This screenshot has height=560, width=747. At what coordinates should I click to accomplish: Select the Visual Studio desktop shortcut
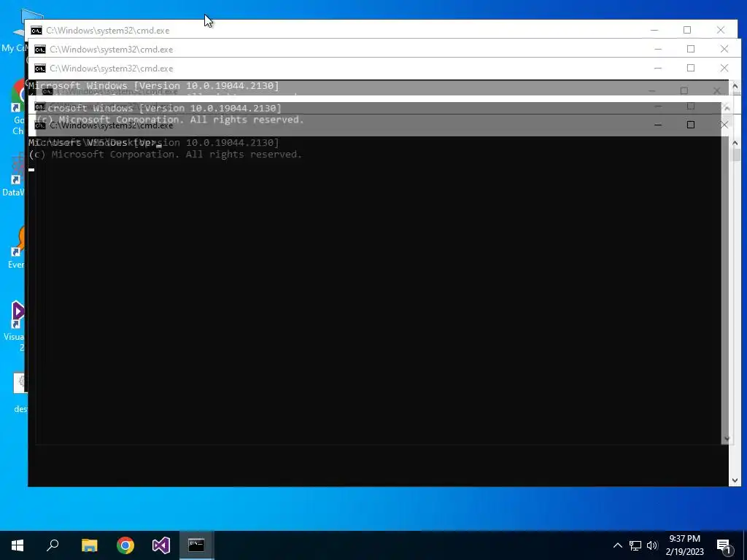coord(15,326)
